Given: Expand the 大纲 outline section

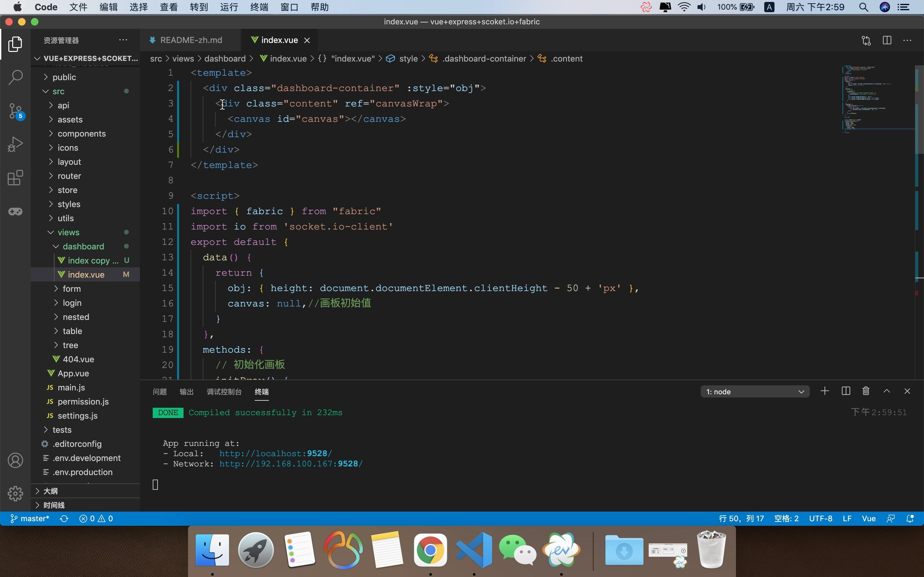Looking at the screenshot, I should pos(50,491).
